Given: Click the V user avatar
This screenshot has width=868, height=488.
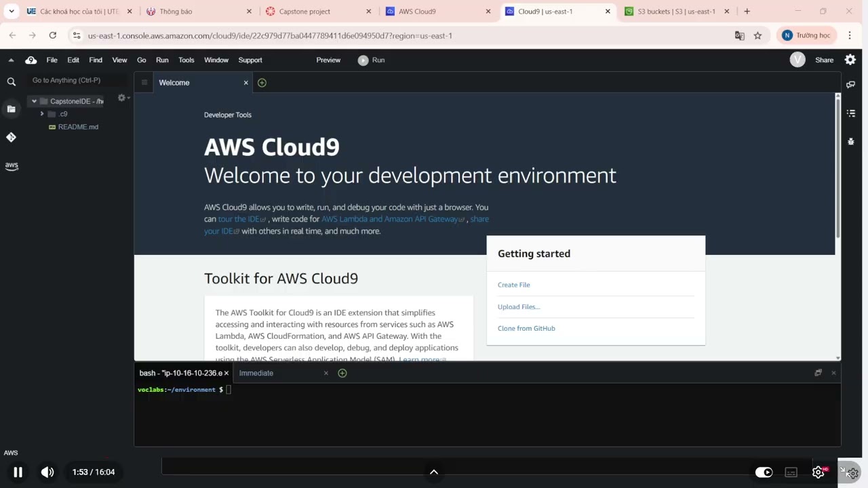Looking at the screenshot, I should pyautogui.click(x=797, y=60).
